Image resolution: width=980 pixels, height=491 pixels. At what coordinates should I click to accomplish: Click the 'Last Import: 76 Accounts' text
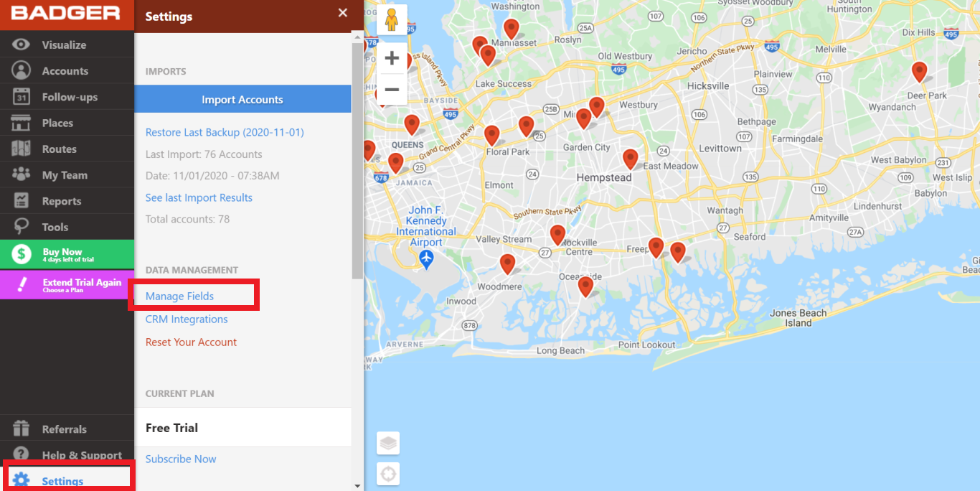tap(204, 154)
